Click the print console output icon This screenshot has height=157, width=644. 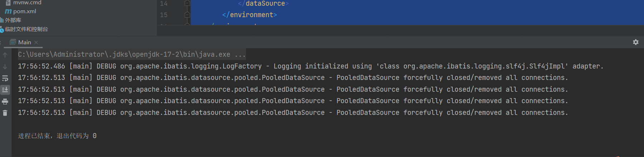(5, 101)
